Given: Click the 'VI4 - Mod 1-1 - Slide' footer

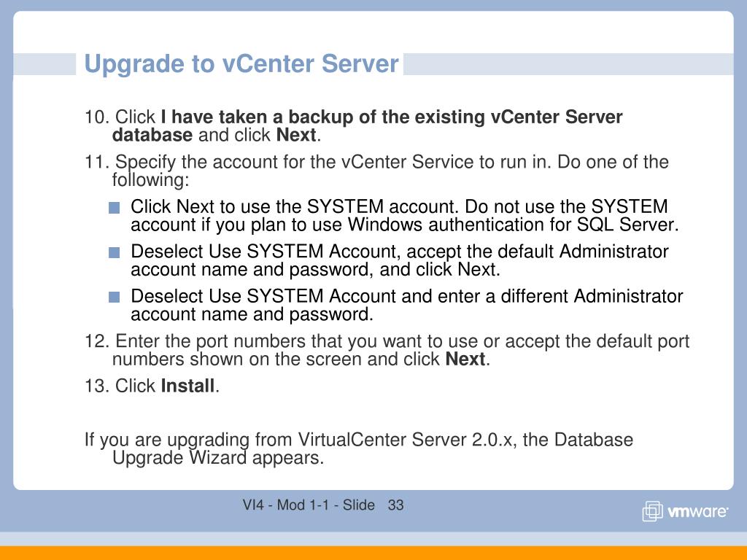Looking at the screenshot, I should [309, 505].
